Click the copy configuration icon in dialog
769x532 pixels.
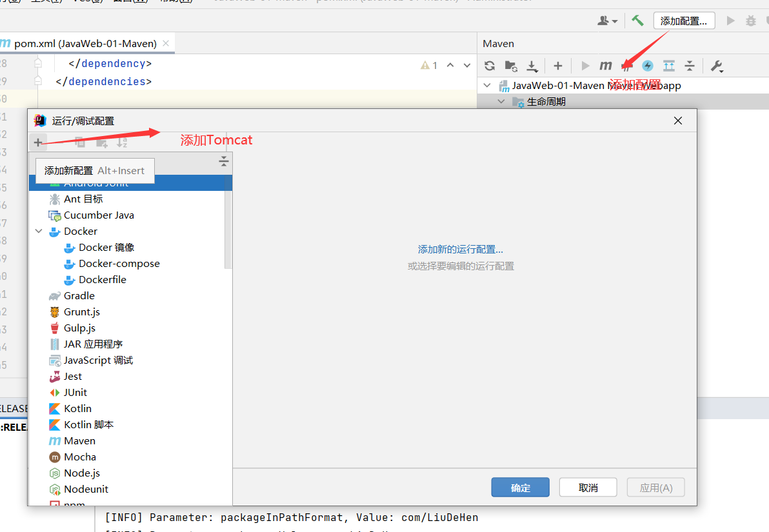click(80, 143)
